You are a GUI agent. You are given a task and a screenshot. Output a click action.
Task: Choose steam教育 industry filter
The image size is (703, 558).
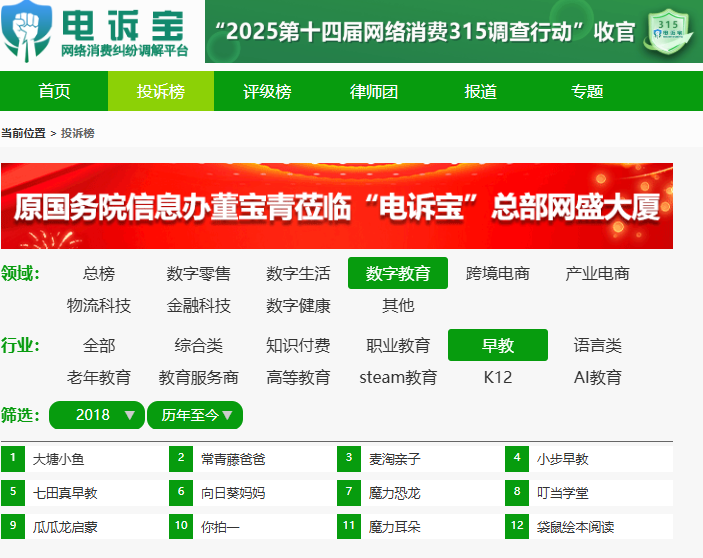click(x=398, y=377)
